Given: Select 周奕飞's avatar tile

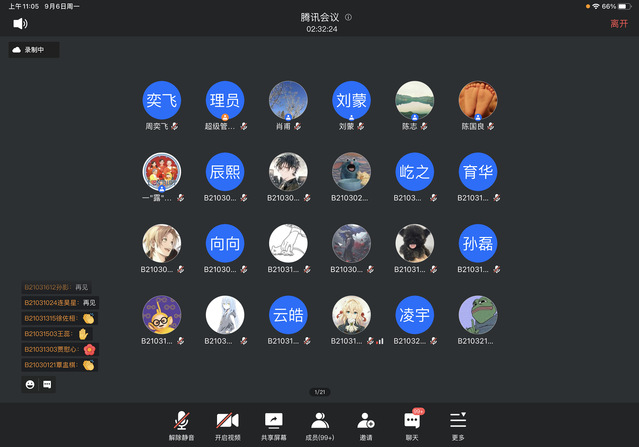Looking at the screenshot, I should [x=161, y=100].
